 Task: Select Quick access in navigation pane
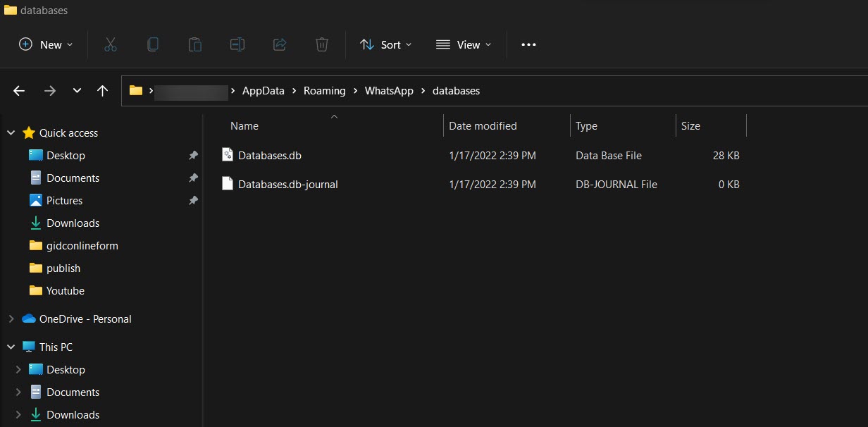(x=68, y=132)
